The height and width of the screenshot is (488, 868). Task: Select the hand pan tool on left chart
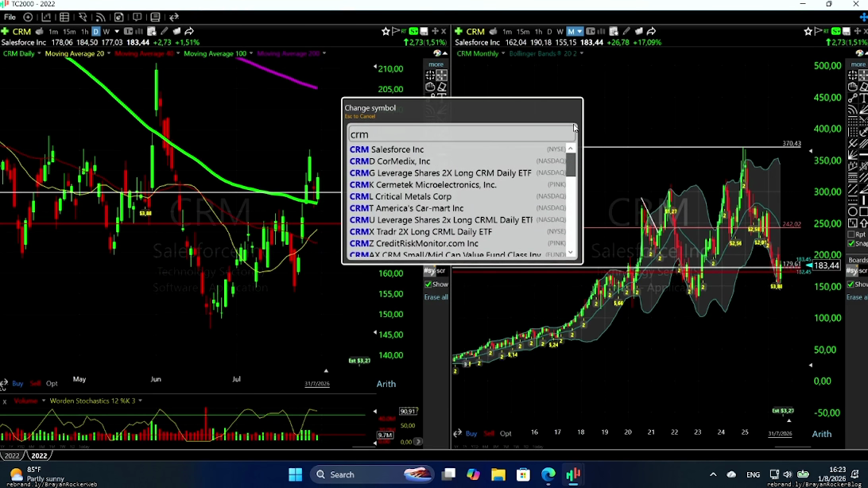point(430,87)
